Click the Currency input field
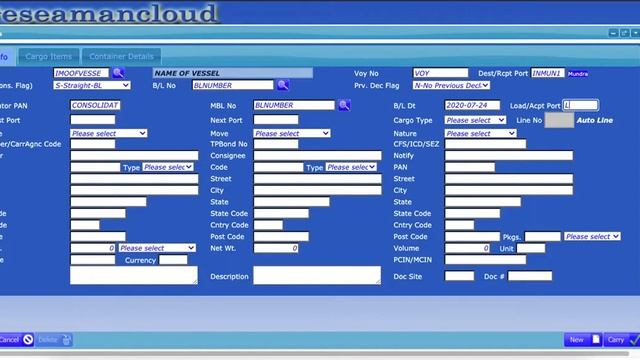 pos(173,260)
